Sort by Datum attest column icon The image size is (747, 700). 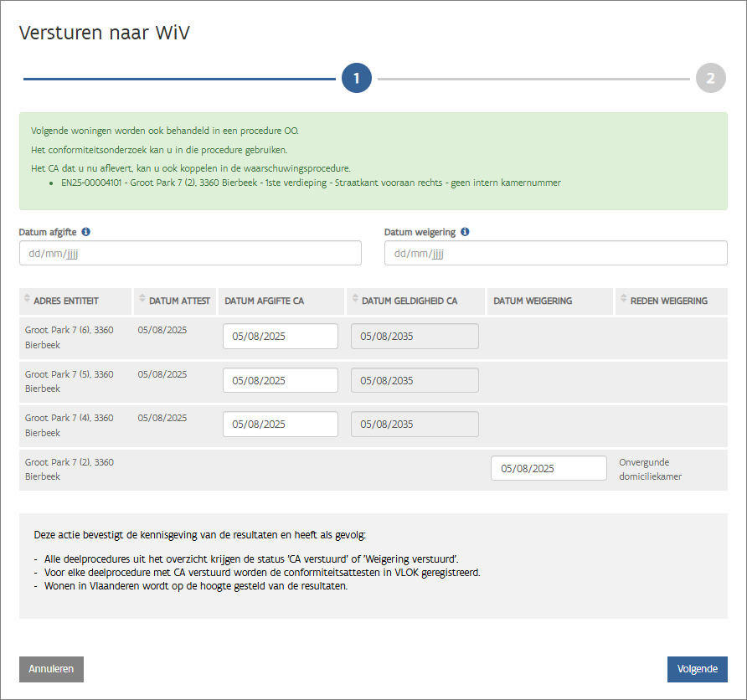142,300
